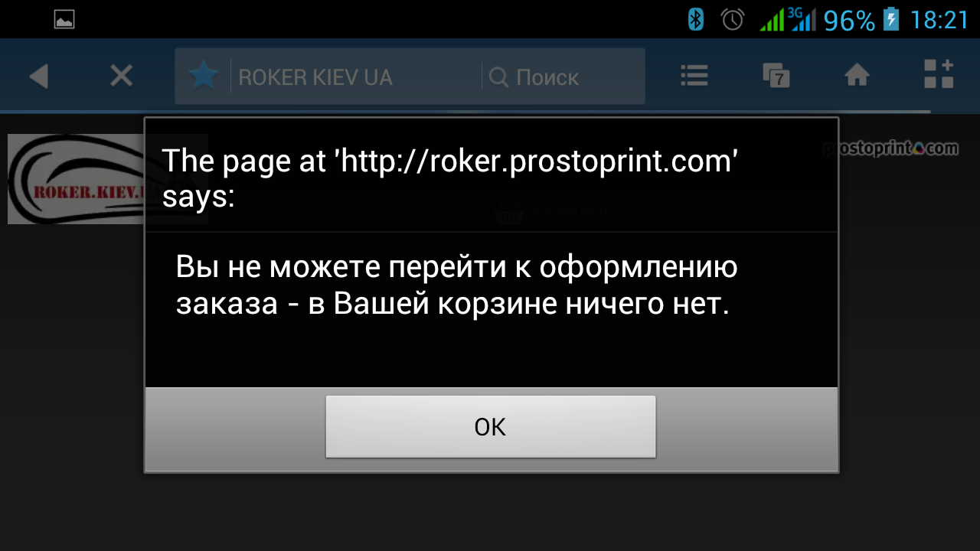
Task: Tap the dialog title with the roker.prostoprint.com URL
Action: 449,178
